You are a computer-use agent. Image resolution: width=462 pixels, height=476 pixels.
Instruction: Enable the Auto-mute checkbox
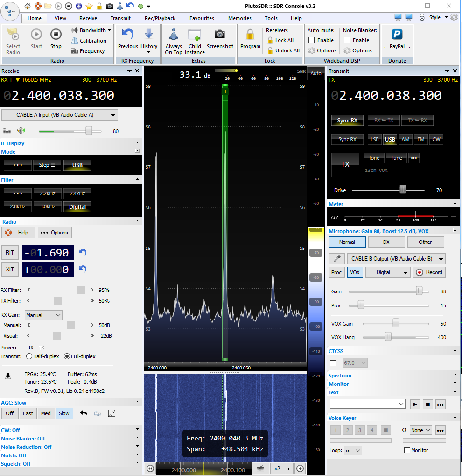[x=312, y=40]
